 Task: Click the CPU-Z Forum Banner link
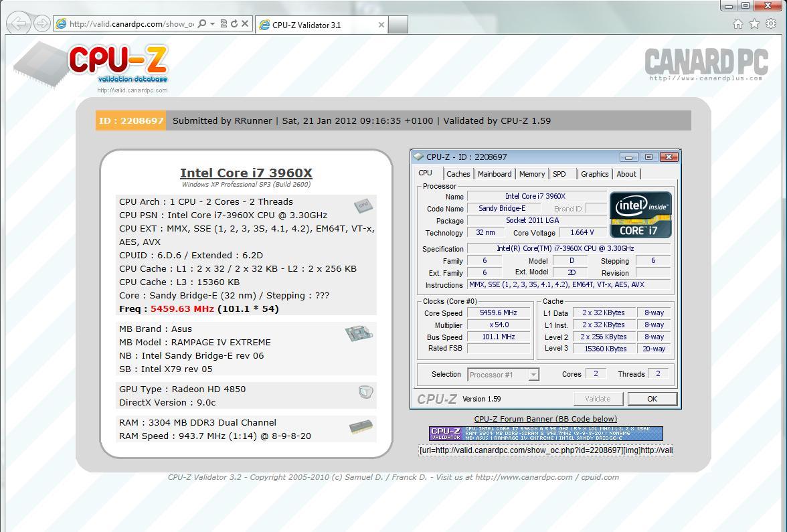click(545, 419)
